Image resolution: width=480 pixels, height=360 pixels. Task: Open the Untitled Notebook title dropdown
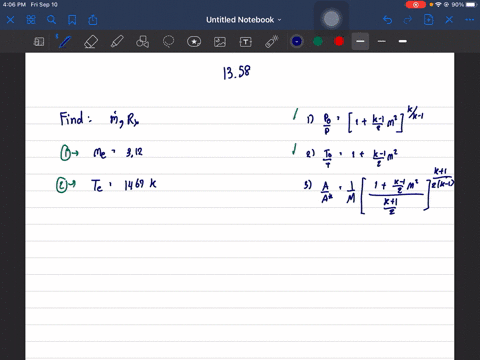244,20
